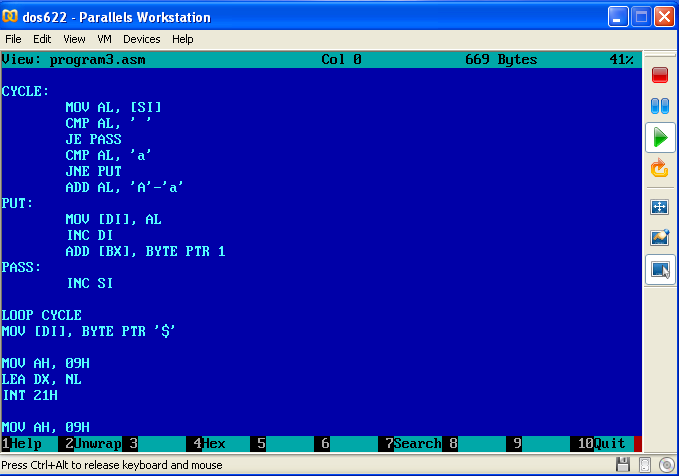This screenshot has width=679, height=476.
Task: Click the 'CMP AL, 'a'' line
Action: coord(108,155)
